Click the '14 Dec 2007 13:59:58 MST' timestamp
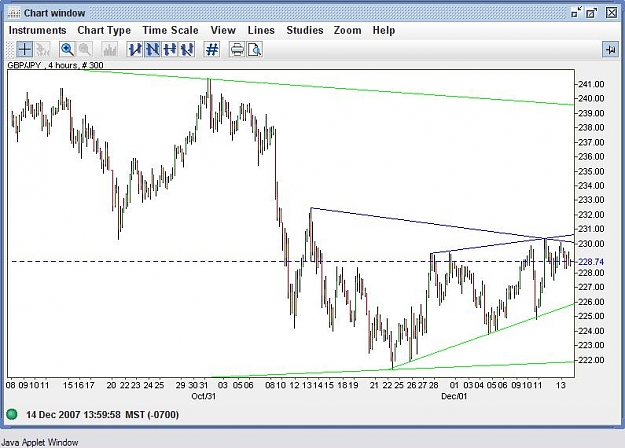Image resolution: width=625 pixels, height=448 pixels. pyautogui.click(x=102, y=415)
